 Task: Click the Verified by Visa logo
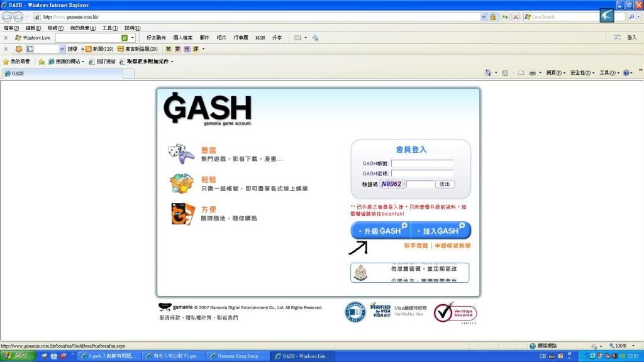pos(380,310)
